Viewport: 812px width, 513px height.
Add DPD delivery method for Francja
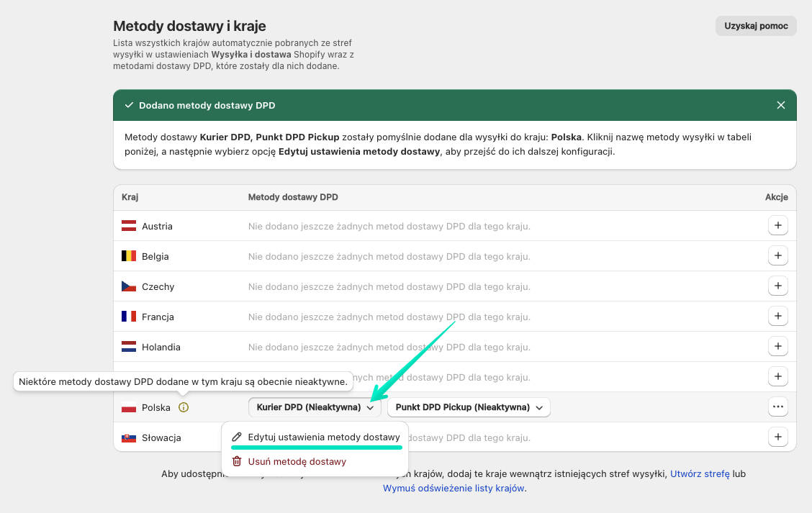[x=778, y=317]
